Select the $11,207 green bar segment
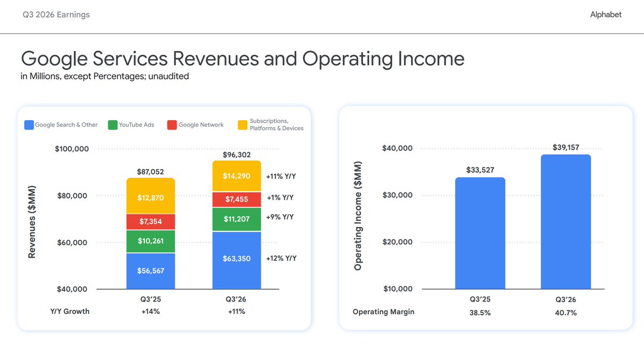The image size is (644, 359). (237, 219)
